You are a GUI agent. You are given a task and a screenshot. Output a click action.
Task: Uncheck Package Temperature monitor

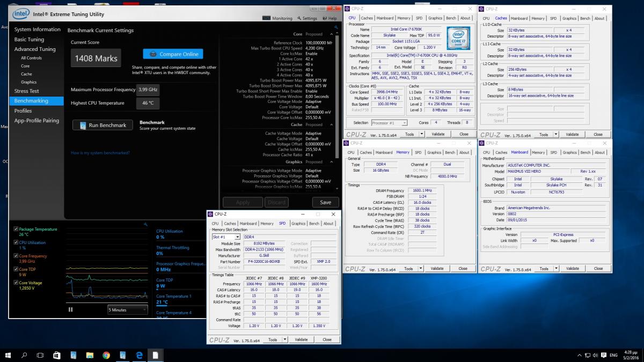(16, 229)
